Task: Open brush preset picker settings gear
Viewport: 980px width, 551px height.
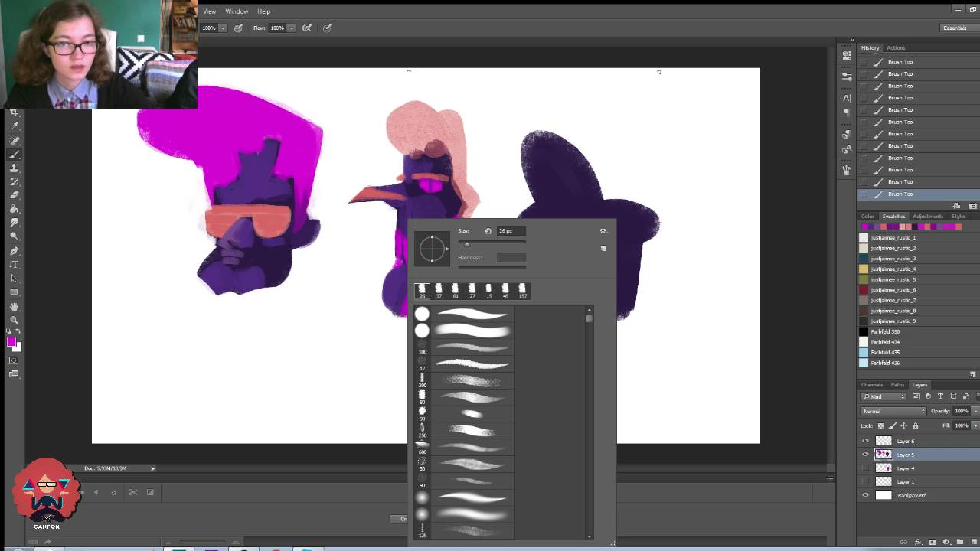Action: click(x=603, y=230)
